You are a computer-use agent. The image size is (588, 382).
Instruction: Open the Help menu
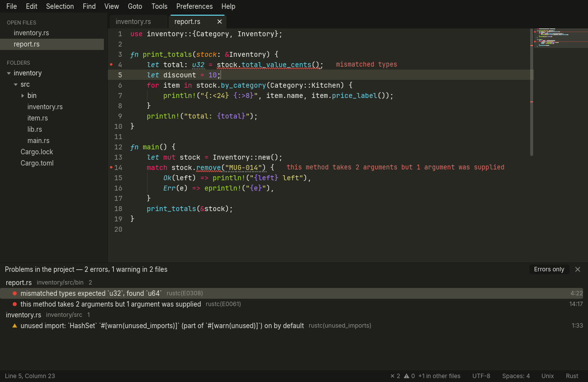228,6
